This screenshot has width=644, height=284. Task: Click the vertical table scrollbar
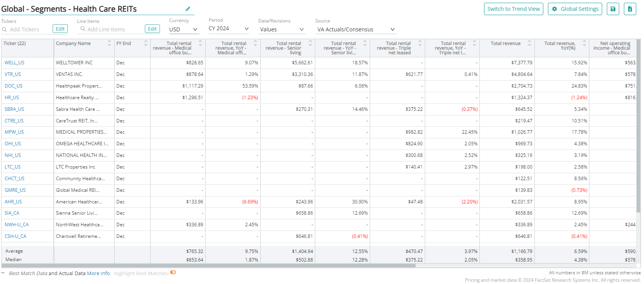[x=639, y=126]
